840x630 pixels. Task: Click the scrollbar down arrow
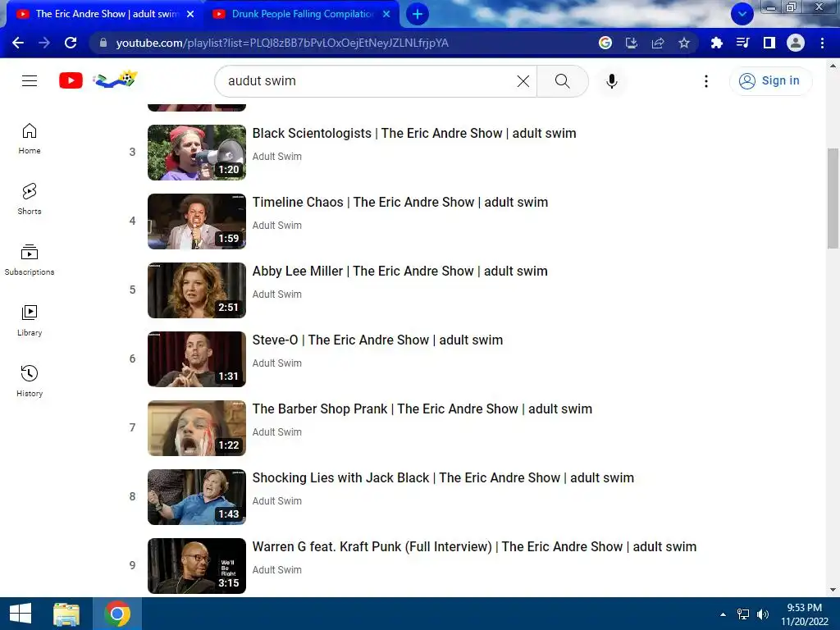coord(833,590)
